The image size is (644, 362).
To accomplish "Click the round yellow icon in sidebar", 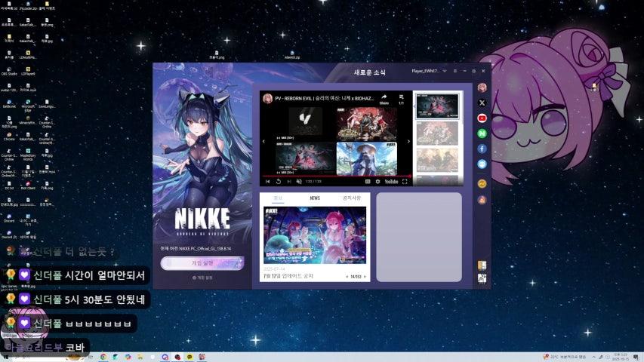I will tap(482, 183).
